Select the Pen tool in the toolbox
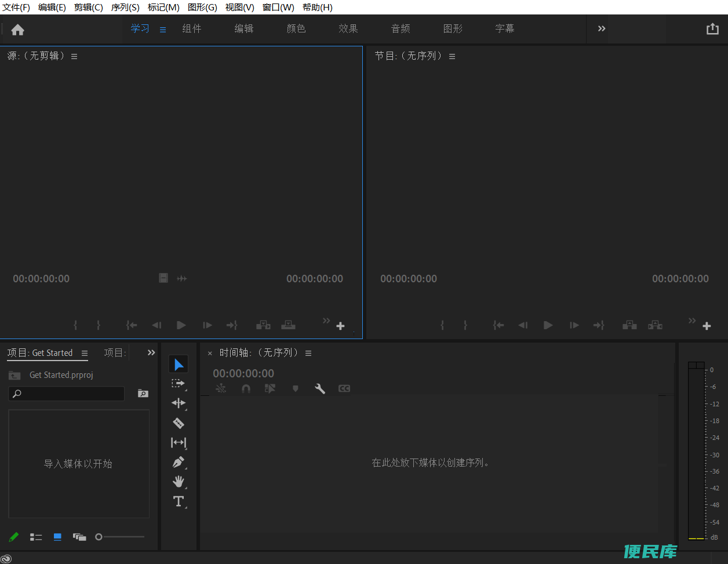Viewport: 728px width, 564px height. [179, 463]
